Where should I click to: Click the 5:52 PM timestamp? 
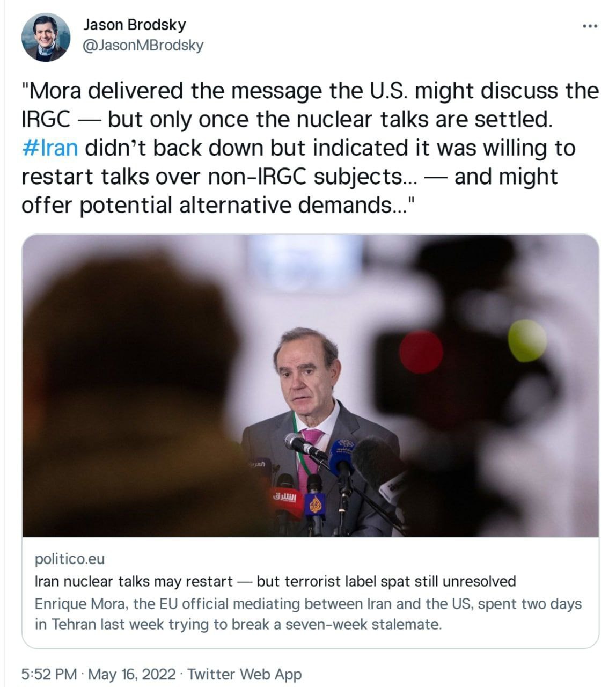point(49,674)
